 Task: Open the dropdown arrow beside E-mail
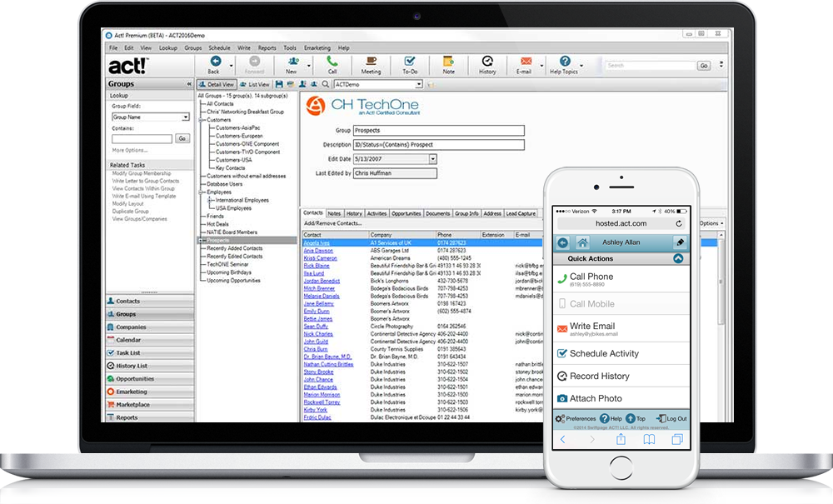541,66
